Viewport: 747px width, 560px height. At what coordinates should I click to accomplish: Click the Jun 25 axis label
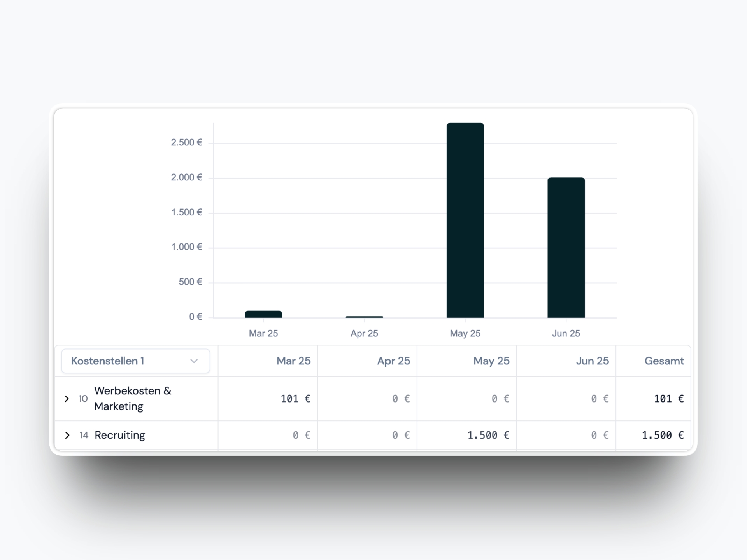(x=566, y=333)
